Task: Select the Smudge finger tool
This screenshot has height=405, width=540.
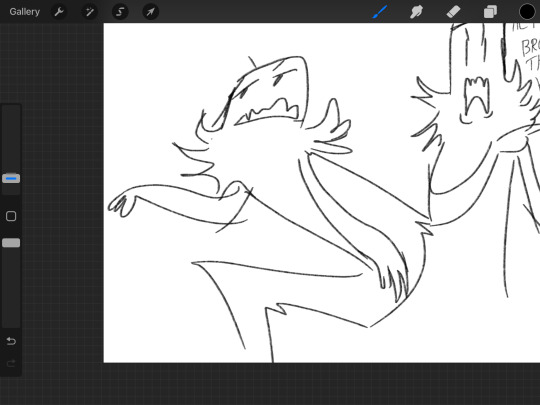Action: tap(416, 12)
